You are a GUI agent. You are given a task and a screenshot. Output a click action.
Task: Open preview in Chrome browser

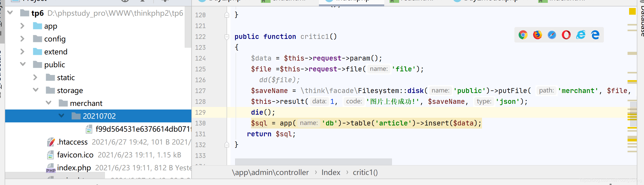[523, 35]
